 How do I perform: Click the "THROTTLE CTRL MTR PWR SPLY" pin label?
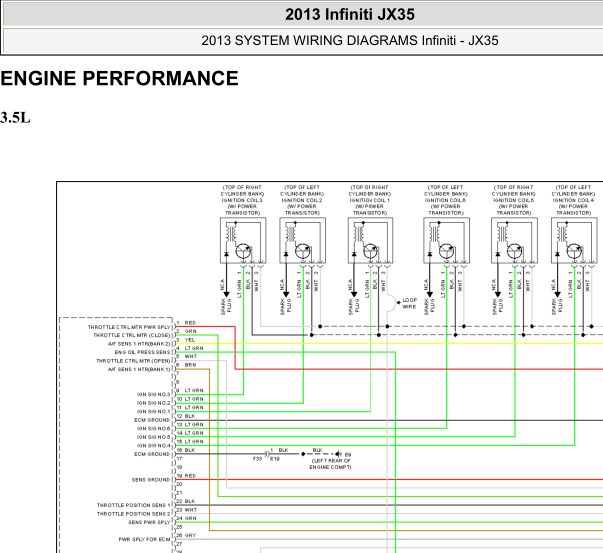tap(129, 327)
